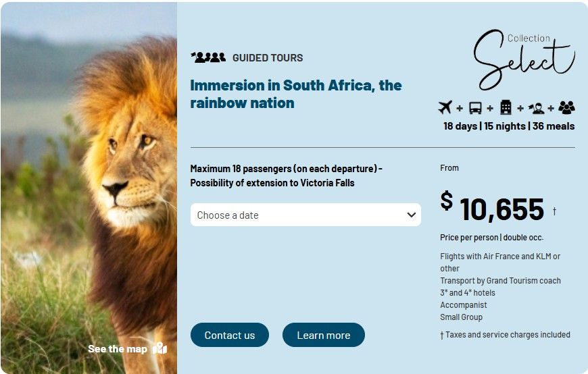Click the map icon beside See the map
Screen dimensions: 588x374
160,349
